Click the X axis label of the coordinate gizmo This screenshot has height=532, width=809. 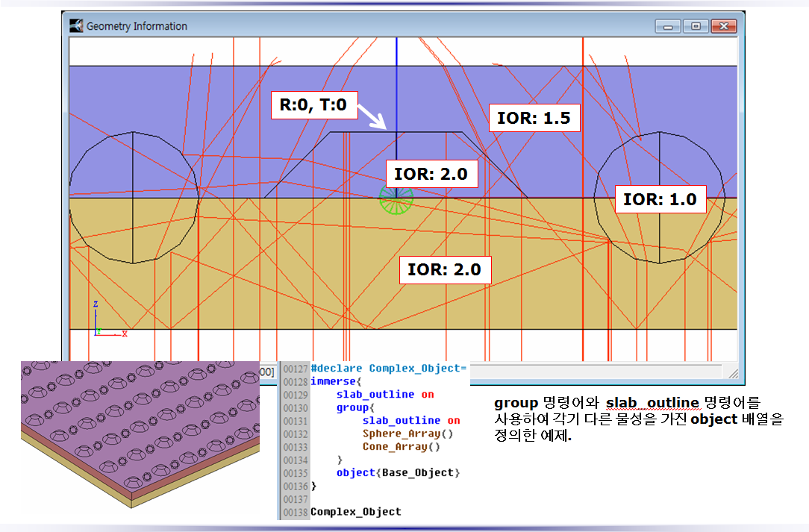click(x=124, y=334)
